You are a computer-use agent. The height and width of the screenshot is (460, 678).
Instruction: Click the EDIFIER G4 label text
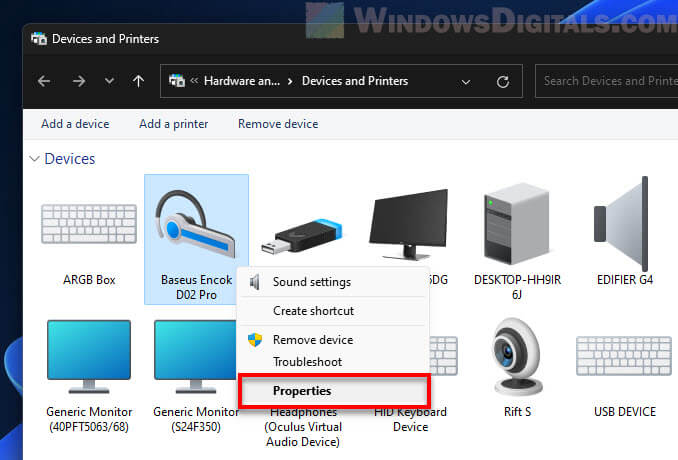[625, 280]
